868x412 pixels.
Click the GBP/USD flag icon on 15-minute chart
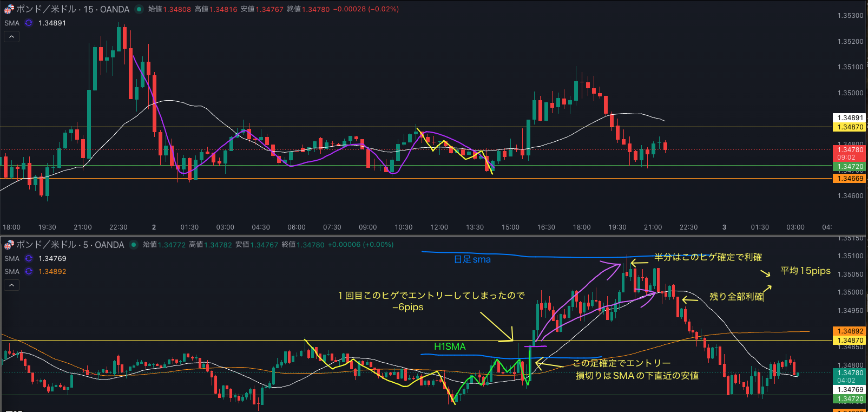click(9, 9)
